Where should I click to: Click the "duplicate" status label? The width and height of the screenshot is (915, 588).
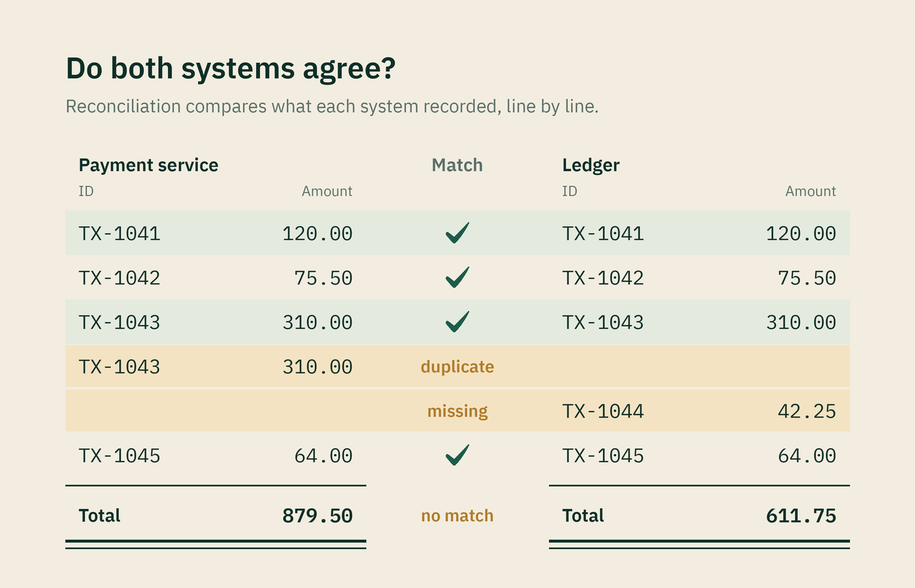[x=457, y=367]
